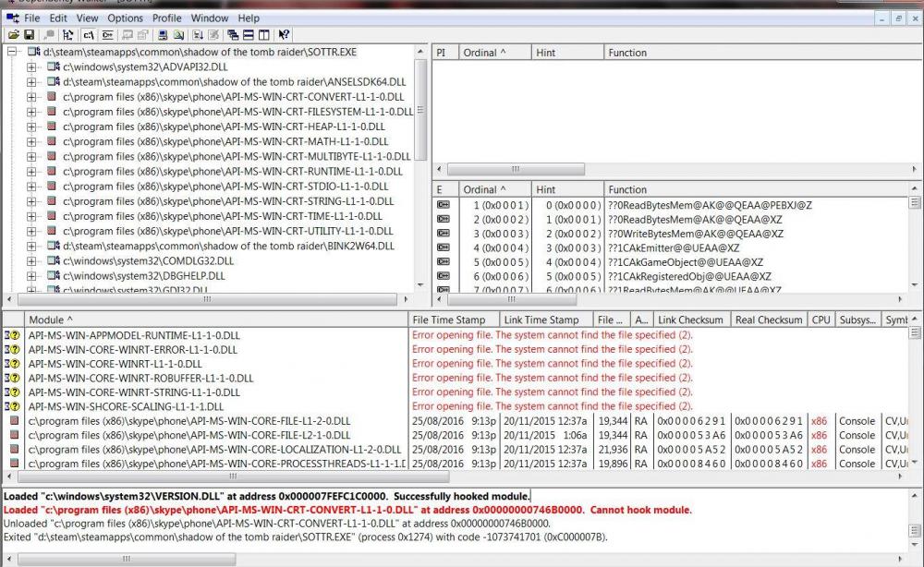Click the context help arrow icon

[x=284, y=35]
